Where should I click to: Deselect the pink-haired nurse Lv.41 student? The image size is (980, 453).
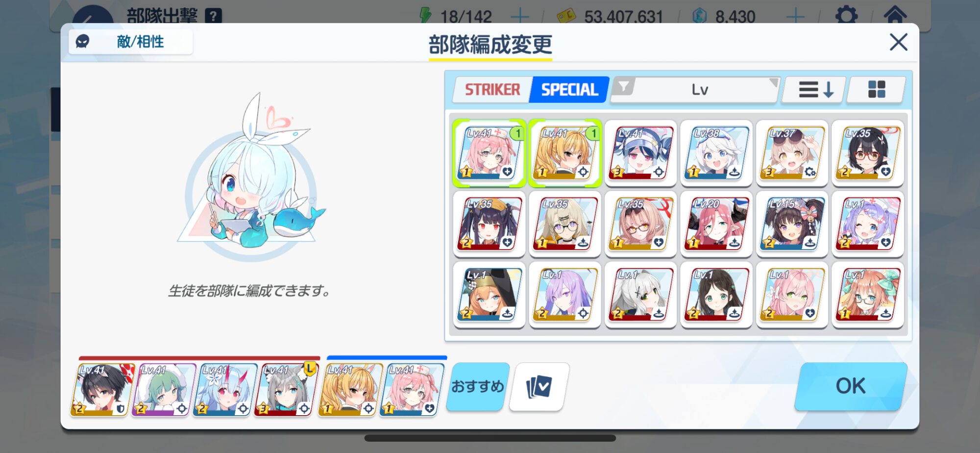[489, 153]
